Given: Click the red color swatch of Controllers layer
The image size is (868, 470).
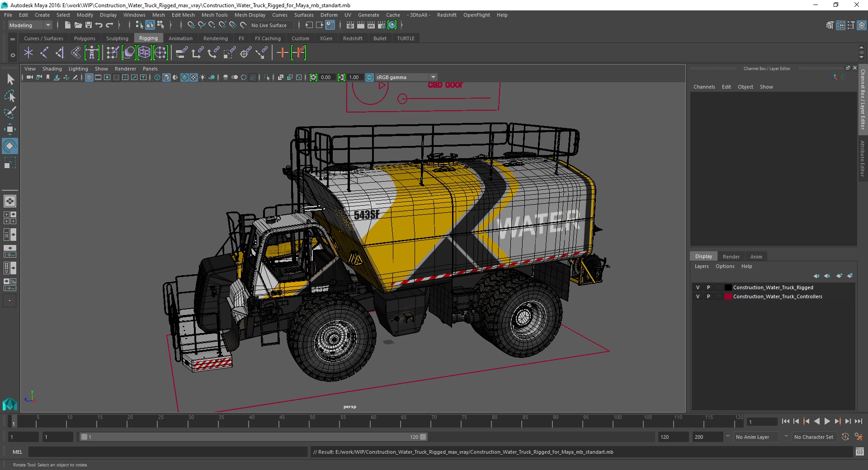Looking at the screenshot, I should tap(728, 296).
